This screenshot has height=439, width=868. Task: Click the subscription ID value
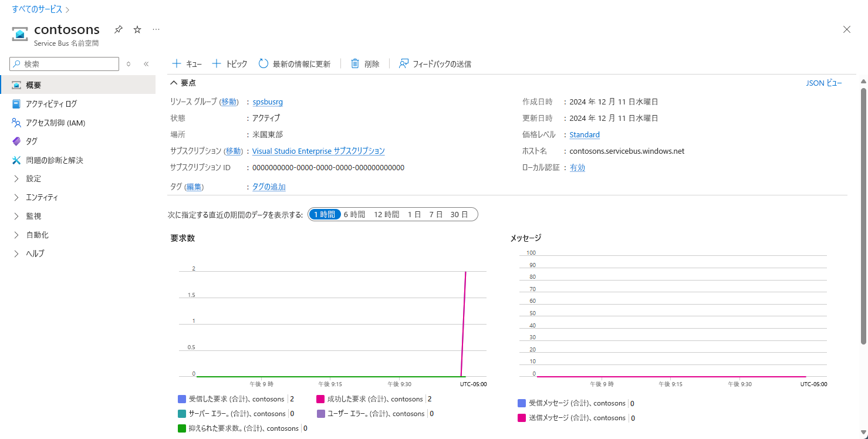coord(328,167)
